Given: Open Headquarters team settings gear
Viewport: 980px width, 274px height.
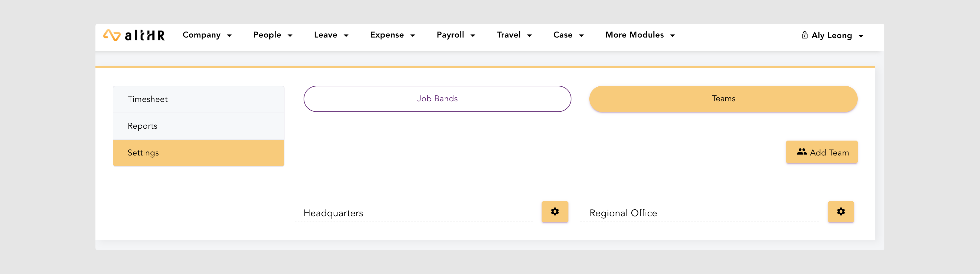Looking at the screenshot, I should coord(555,212).
